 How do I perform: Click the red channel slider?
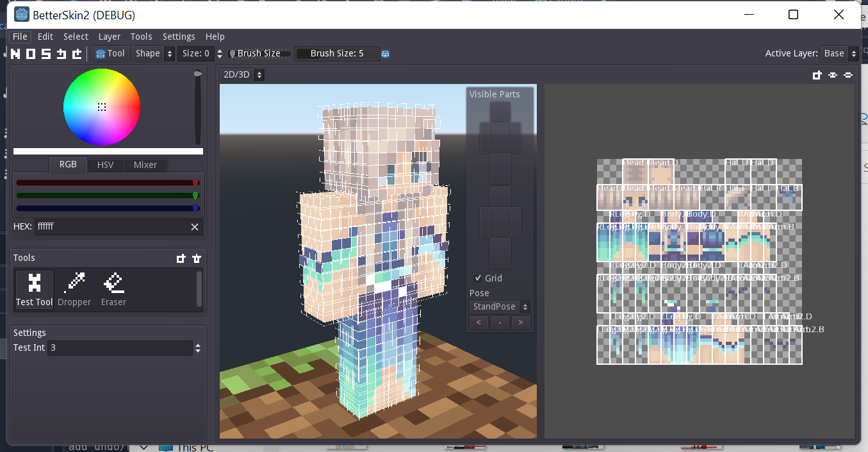tap(108, 183)
